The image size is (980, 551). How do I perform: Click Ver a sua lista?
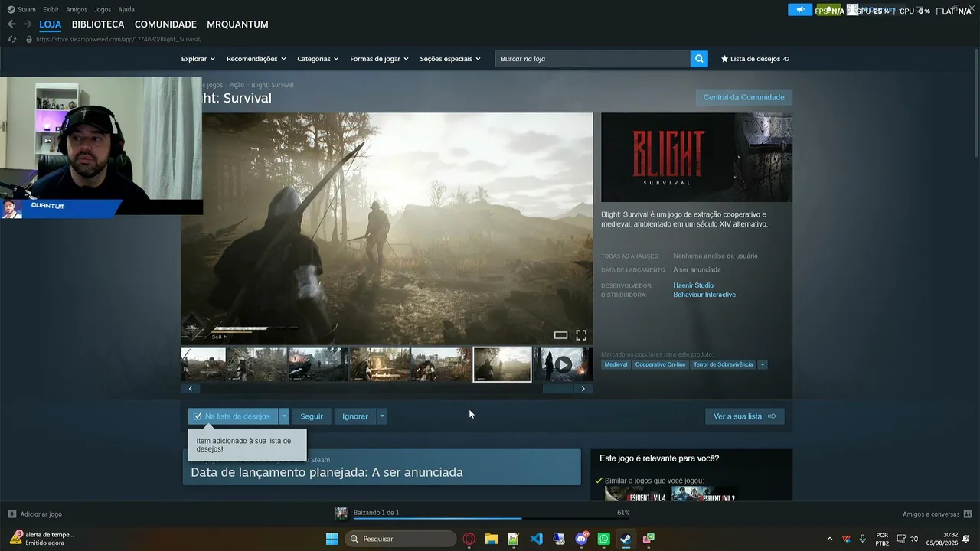(744, 416)
